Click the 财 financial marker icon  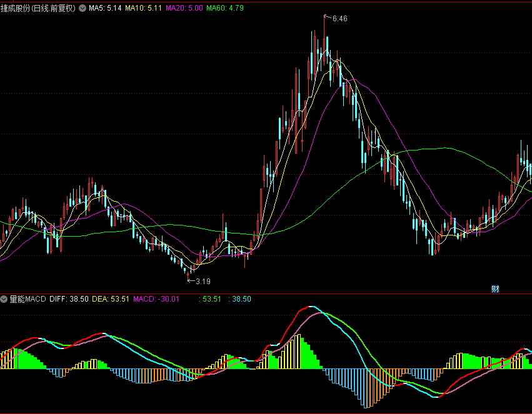495,288
